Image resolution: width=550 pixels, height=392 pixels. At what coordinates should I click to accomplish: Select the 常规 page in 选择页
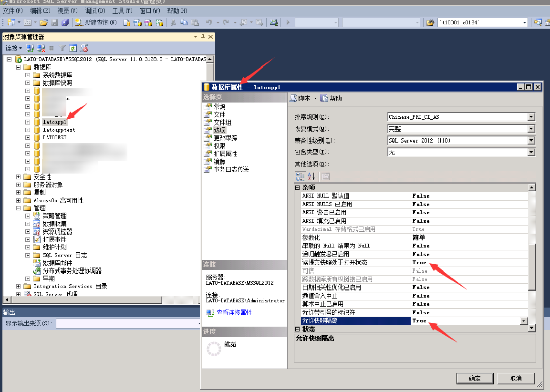(x=219, y=107)
